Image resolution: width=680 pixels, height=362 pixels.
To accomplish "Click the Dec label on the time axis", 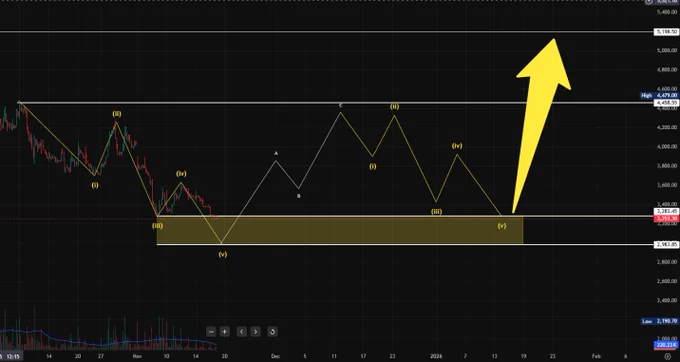I will 275,356.
